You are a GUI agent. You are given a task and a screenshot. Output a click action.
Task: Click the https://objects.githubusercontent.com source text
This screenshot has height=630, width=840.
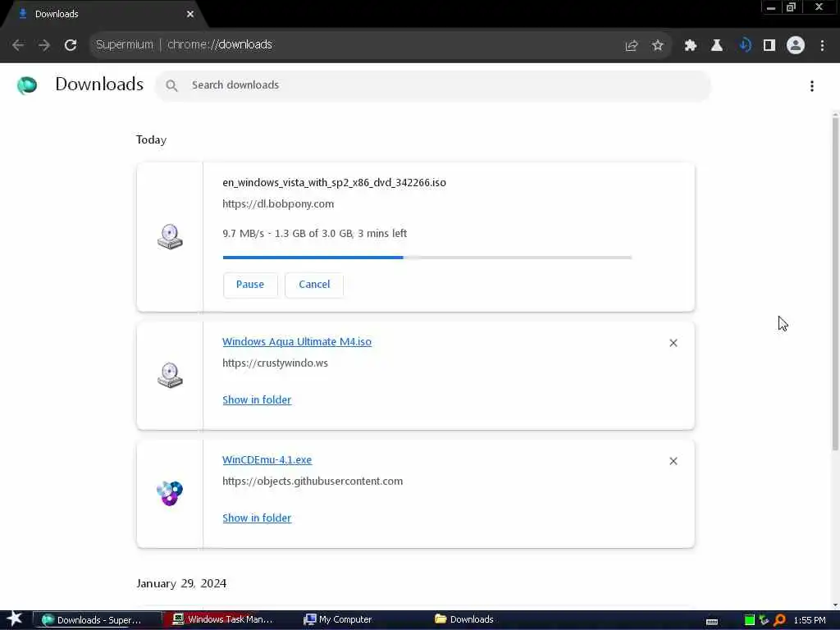[x=313, y=481]
